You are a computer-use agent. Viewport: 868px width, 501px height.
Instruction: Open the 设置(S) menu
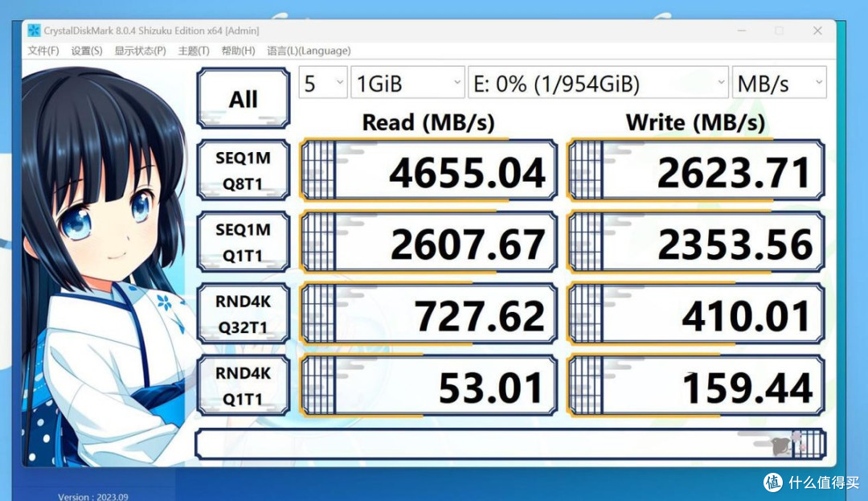click(x=86, y=51)
